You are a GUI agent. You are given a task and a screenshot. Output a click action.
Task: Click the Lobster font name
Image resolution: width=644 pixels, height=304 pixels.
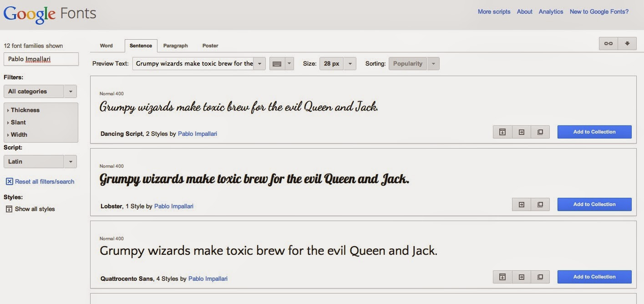pyautogui.click(x=112, y=206)
